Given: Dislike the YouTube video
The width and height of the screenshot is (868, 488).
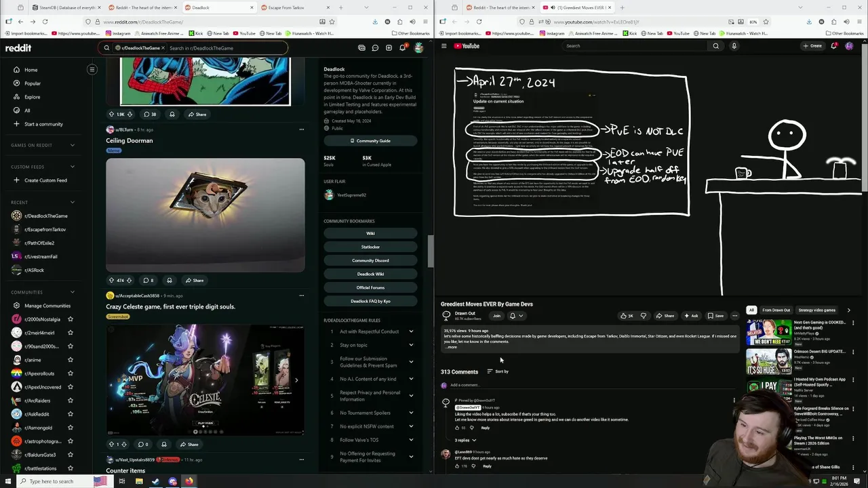Looking at the screenshot, I should coord(644,316).
